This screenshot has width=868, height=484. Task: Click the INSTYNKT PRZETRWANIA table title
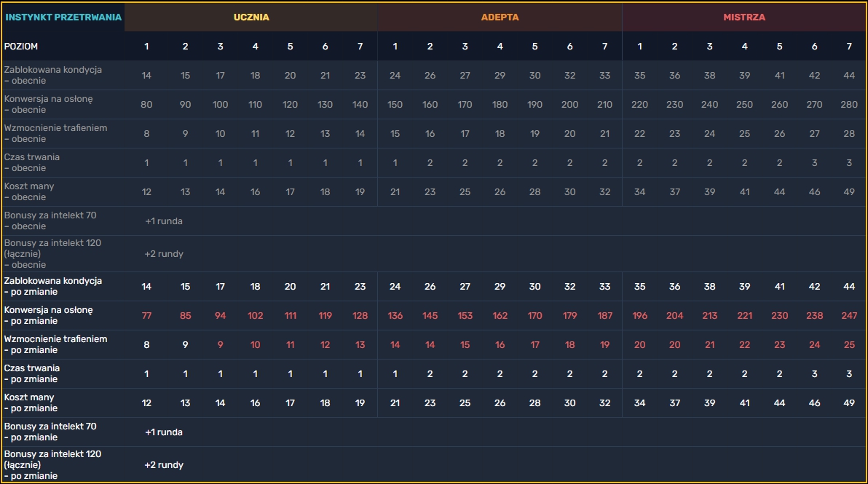pos(63,17)
